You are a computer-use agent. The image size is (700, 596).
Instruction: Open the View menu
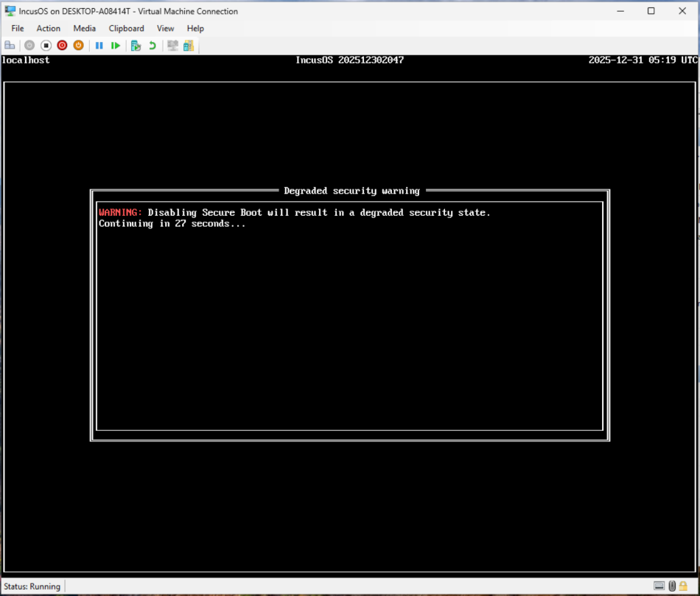165,28
